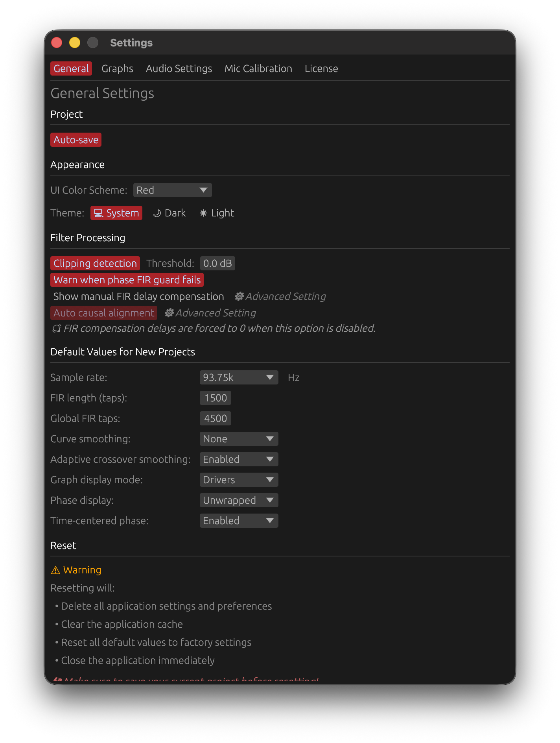Image resolution: width=560 pixels, height=743 pixels.
Task: Select the Light theme option
Action: 217,213
